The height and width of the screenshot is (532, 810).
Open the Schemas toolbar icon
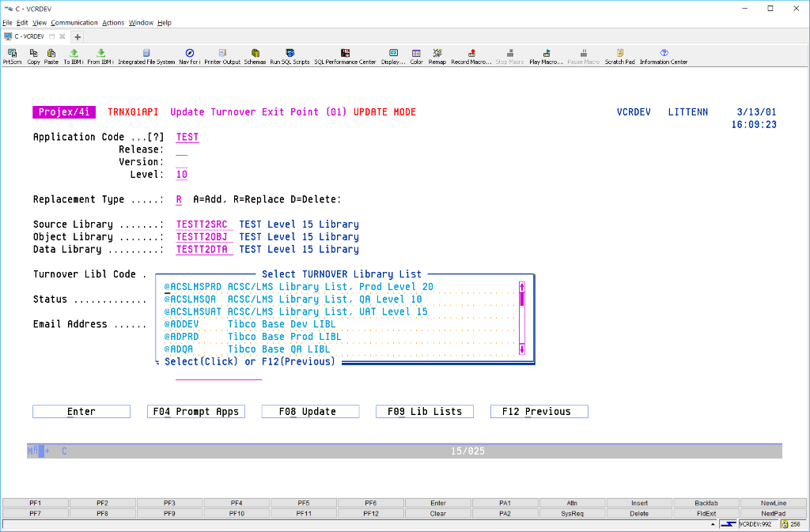point(255,56)
